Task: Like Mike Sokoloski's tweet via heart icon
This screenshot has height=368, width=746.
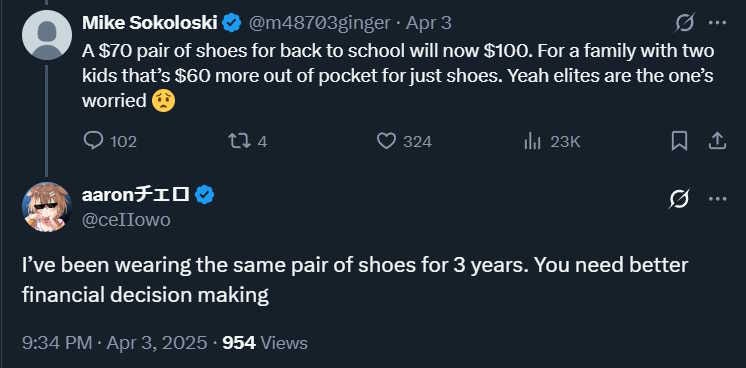Action: tap(386, 141)
